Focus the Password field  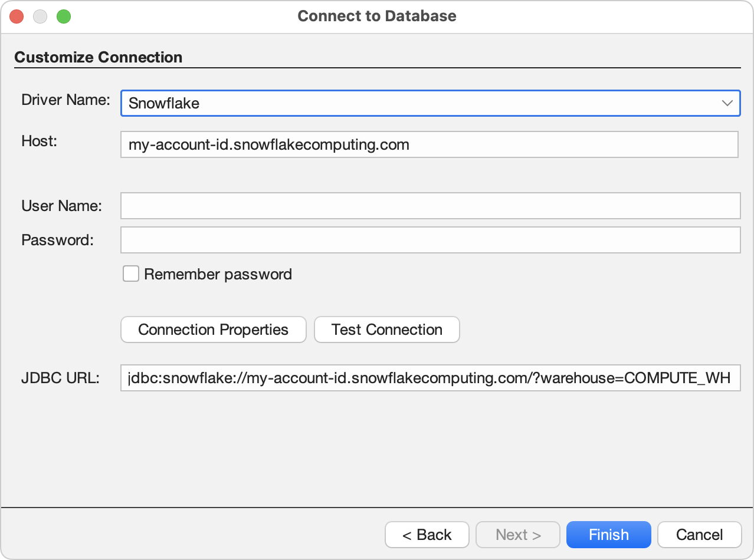[x=430, y=239]
